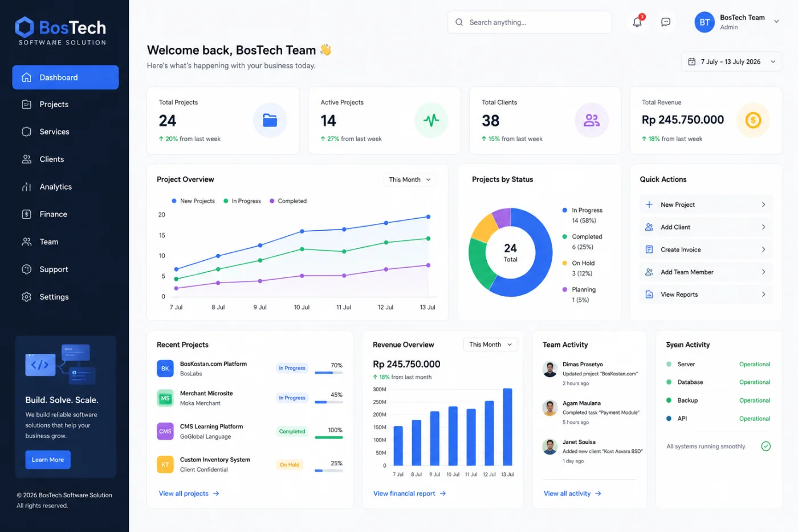Click the KT project badge

pos(165,464)
